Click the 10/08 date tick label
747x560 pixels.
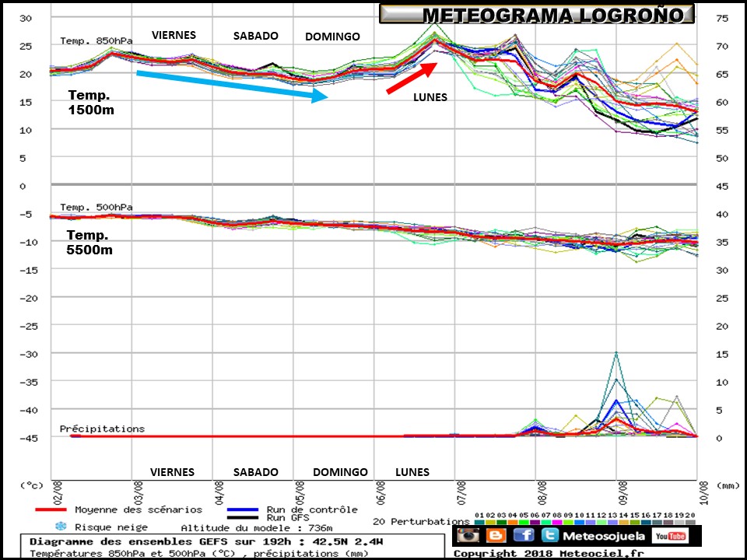704,493
